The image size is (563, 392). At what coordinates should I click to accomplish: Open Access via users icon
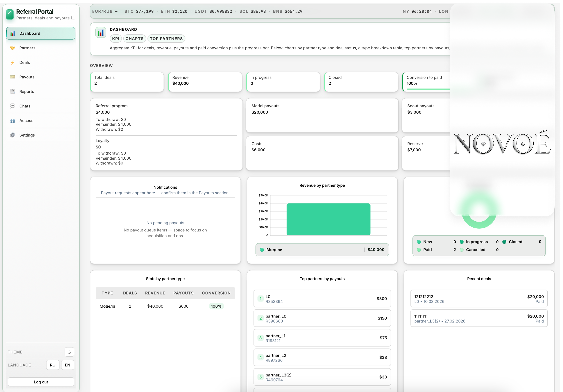12,121
